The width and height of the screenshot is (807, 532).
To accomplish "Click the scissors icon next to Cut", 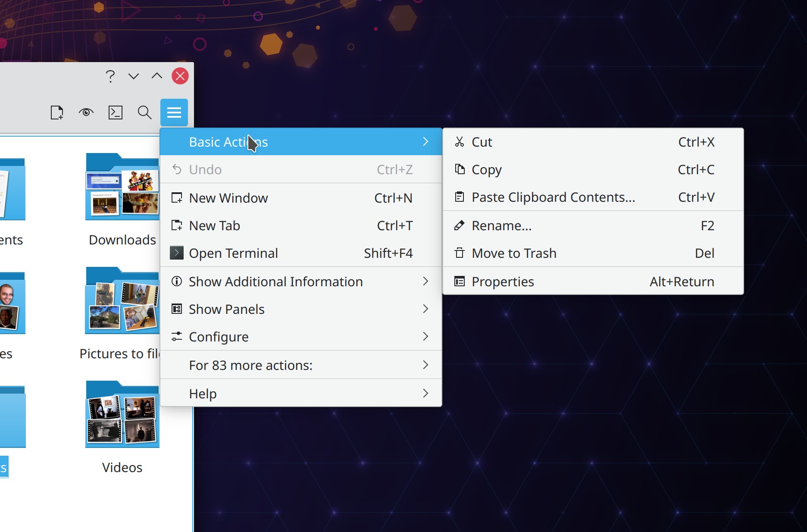I will tap(460, 142).
